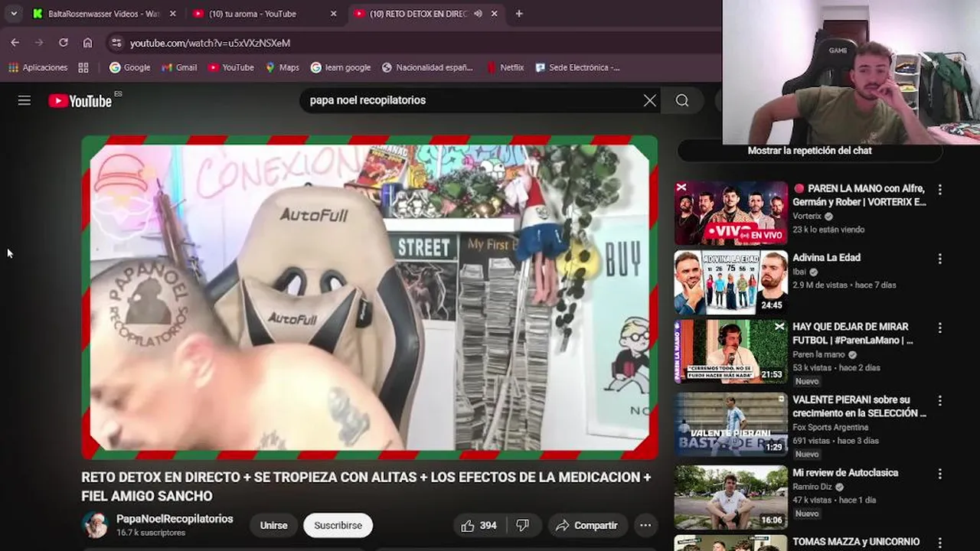Open the browser home page icon
The width and height of the screenshot is (980, 551).
87,43
